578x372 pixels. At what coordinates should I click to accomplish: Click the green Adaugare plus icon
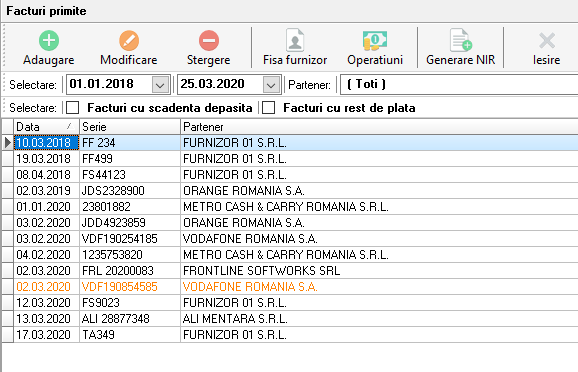pyautogui.click(x=49, y=40)
